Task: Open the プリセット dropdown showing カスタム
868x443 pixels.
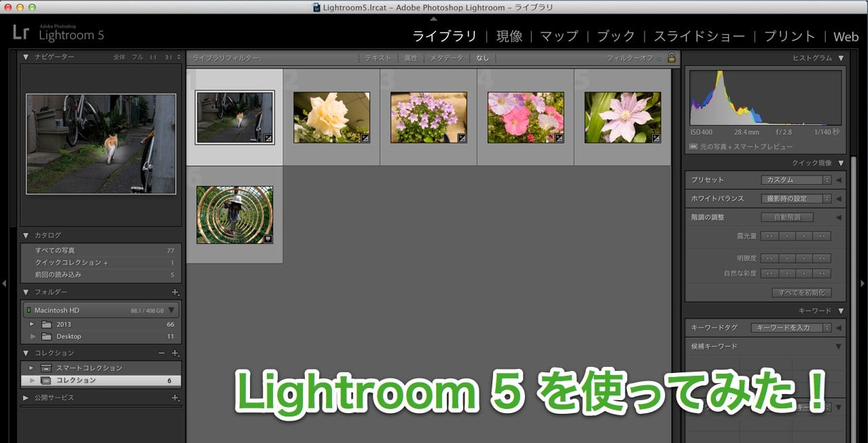Action: (x=796, y=180)
